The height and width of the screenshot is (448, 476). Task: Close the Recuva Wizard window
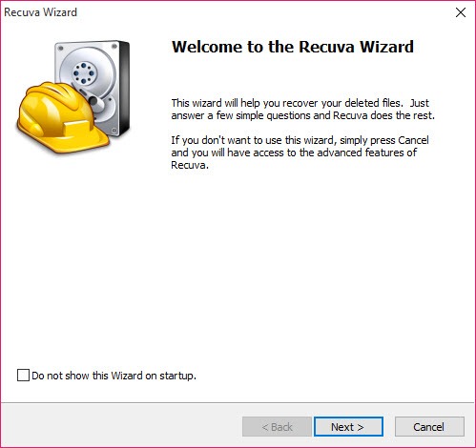[461, 12]
